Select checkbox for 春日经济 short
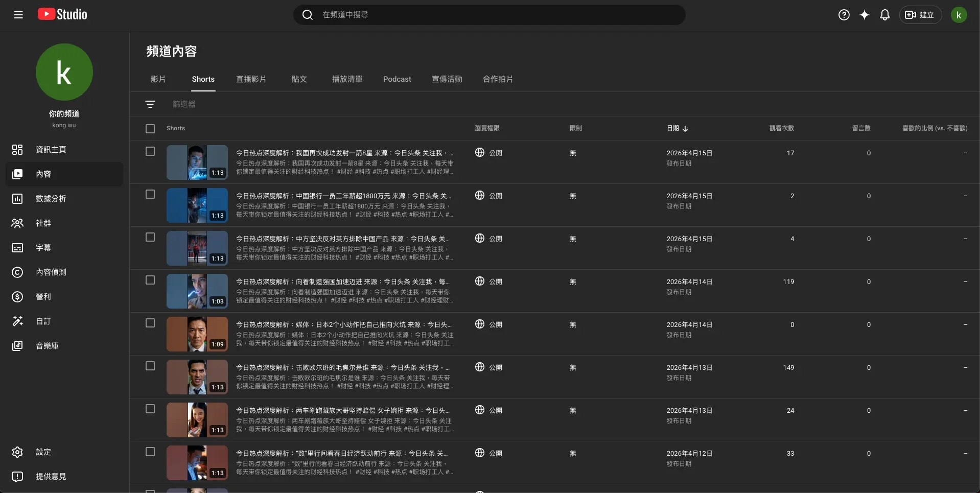The image size is (980, 493). (x=150, y=452)
